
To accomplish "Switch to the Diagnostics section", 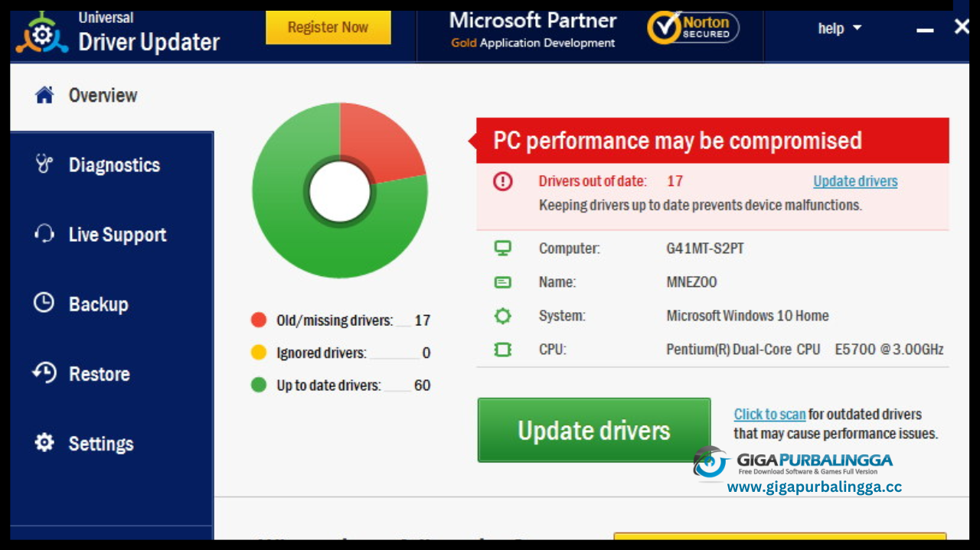I will pyautogui.click(x=112, y=164).
